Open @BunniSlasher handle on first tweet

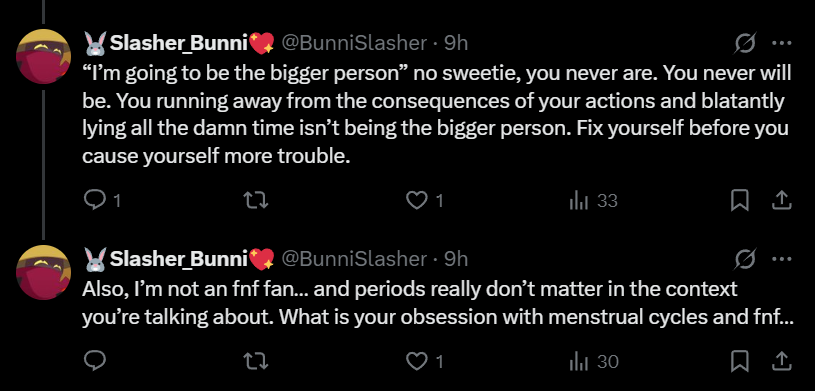[x=354, y=44]
